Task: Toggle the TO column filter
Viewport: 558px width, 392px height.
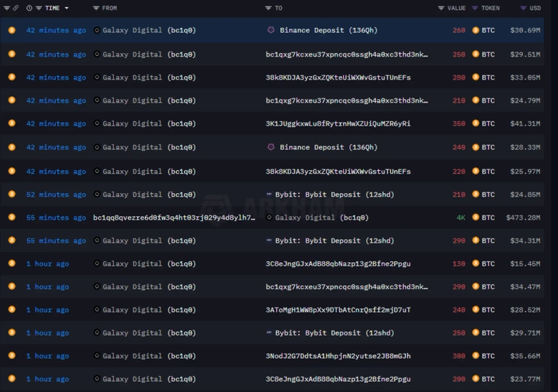Action: click(269, 8)
